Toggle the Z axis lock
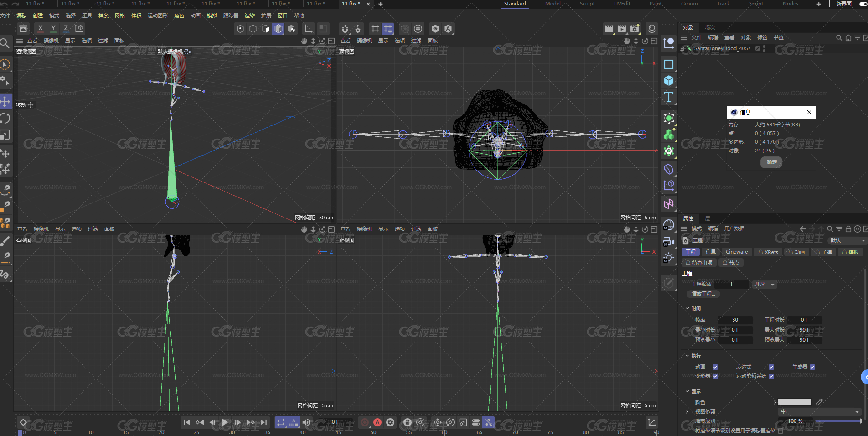Image resolution: width=868 pixels, height=436 pixels. tap(66, 28)
